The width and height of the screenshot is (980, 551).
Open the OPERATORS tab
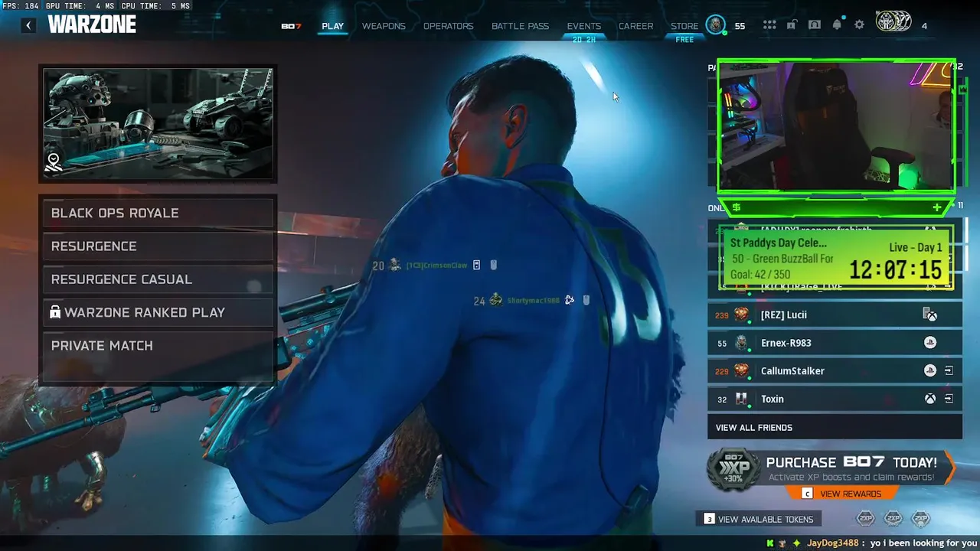pos(448,26)
